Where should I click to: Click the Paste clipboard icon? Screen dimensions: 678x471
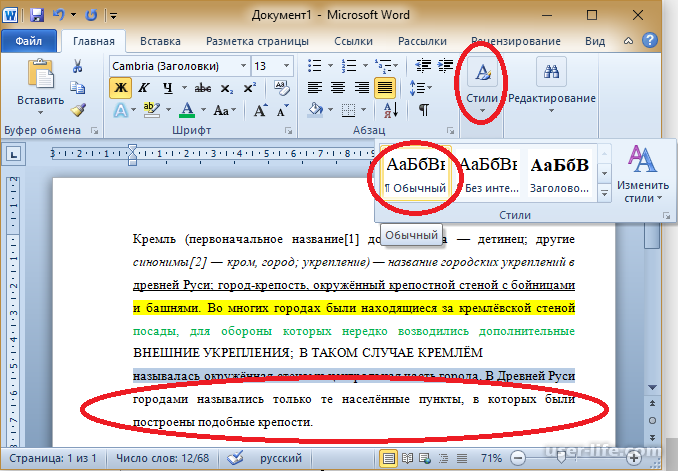point(40,74)
